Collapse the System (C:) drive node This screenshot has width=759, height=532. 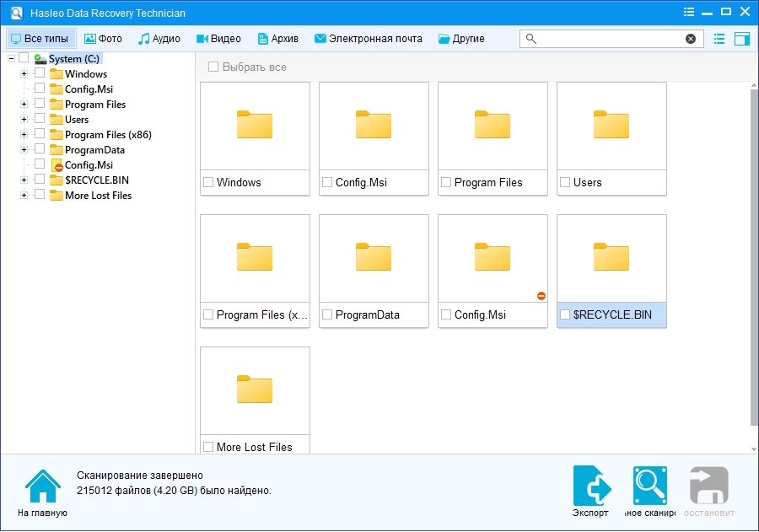[x=10, y=59]
